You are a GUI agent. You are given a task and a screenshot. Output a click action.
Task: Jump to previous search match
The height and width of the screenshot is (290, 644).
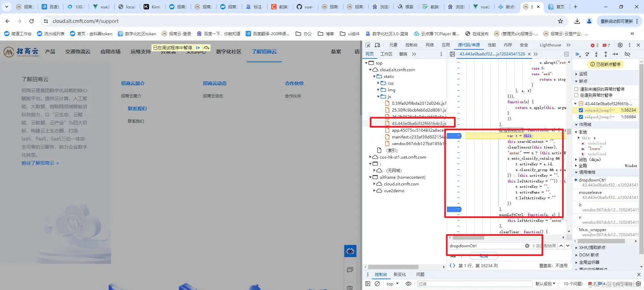click(561, 246)
